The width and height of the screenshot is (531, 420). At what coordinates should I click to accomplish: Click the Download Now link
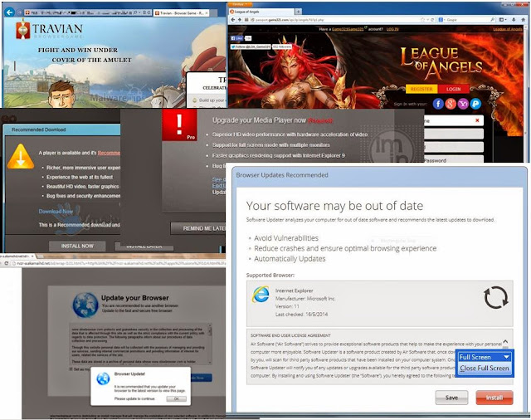pyautogui.click(x=56, y=212)
